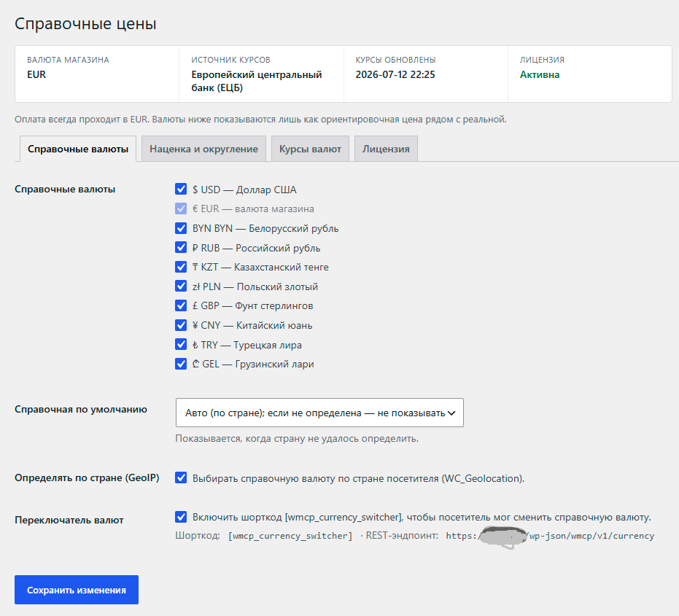Open the Курсы валют tab
Image resolution: width=679 pixels, height=616 pixels.
[x=310, y=149]
